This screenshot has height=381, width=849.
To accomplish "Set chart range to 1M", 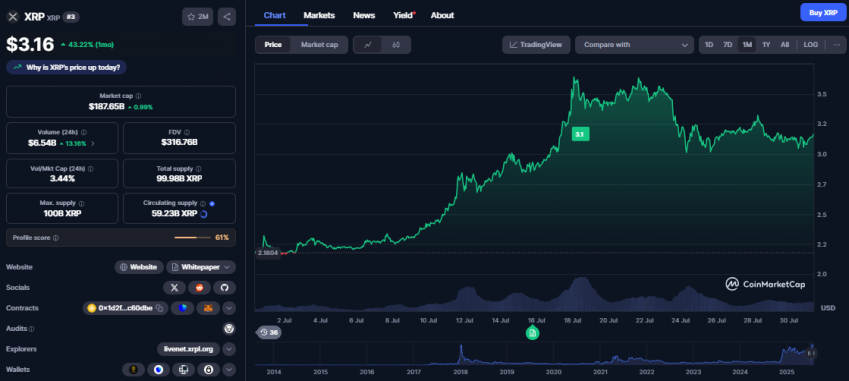I will [747, 45].
